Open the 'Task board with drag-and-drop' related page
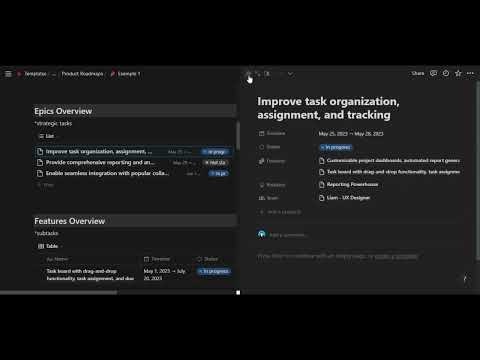 tap(389, 172)
